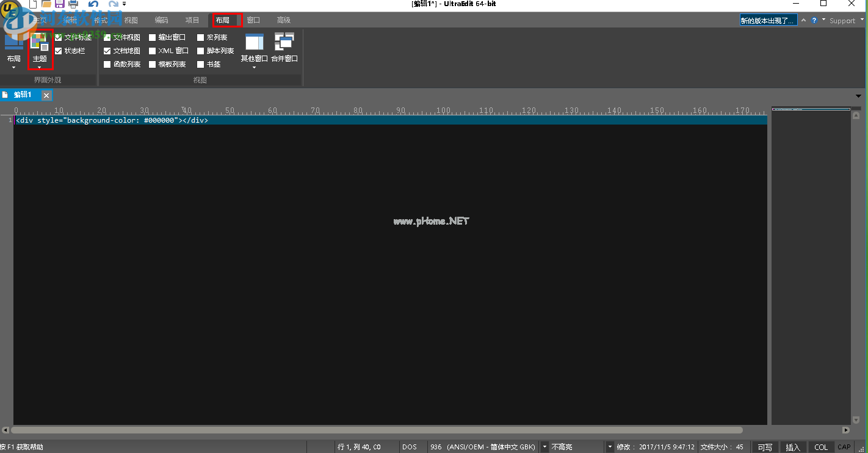Click the Open folder icon in quick access toolbar
The image size is (868, 453).
click(x=46, y=4)
